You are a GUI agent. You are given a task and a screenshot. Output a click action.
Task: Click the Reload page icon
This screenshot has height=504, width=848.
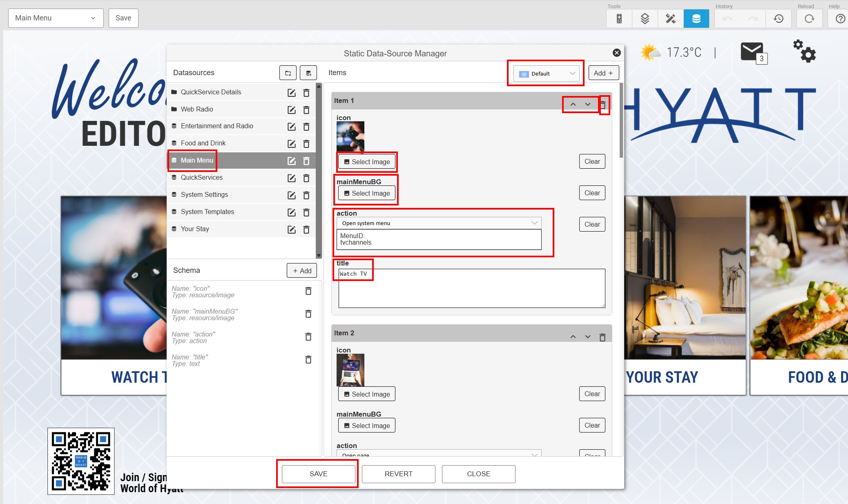(809, 18)
